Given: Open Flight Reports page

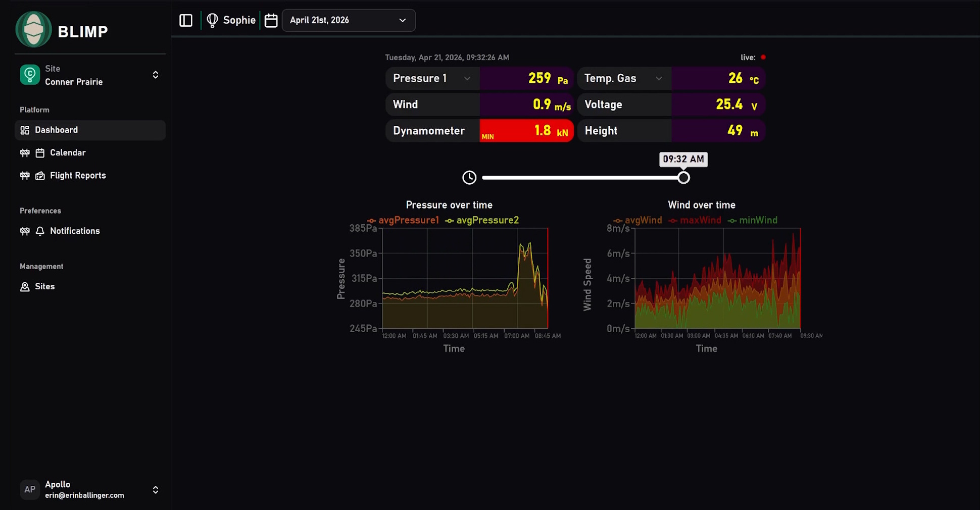Looking at the screenshot, I should pyautogui.click(x=90, y=176).
